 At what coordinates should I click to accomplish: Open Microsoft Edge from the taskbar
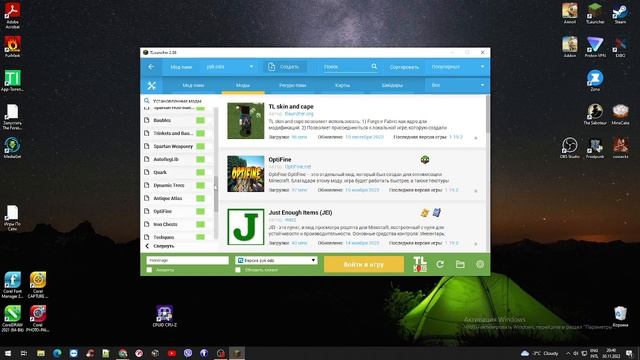point(57,353)
